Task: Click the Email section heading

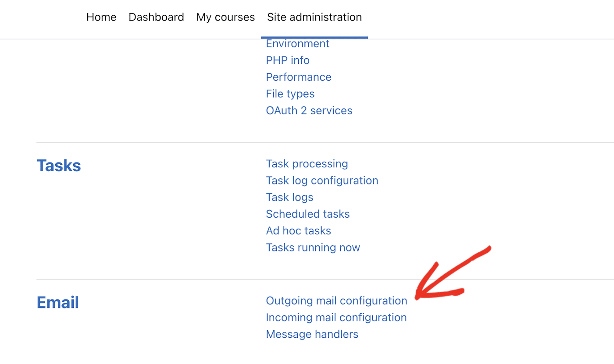Action: (57, 302)
